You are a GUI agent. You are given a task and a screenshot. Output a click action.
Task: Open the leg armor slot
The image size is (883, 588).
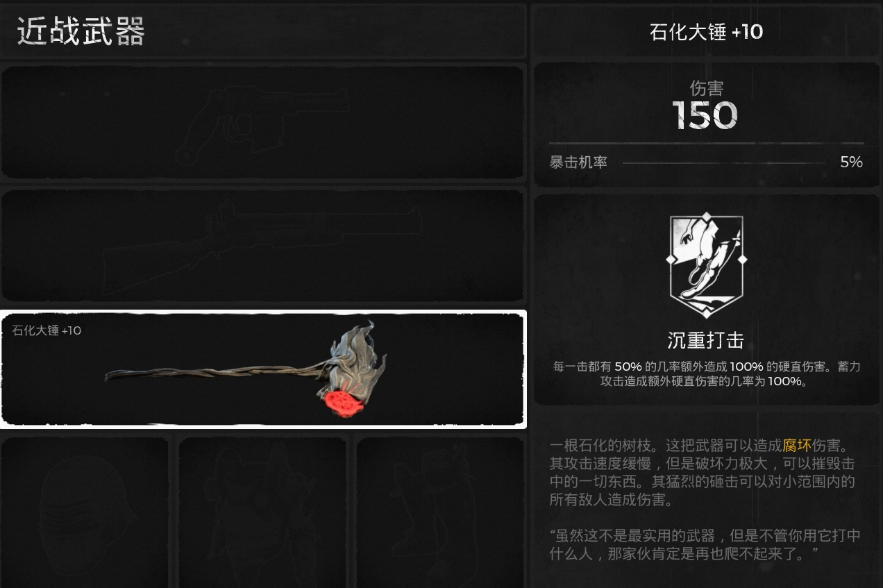[440, 512]
